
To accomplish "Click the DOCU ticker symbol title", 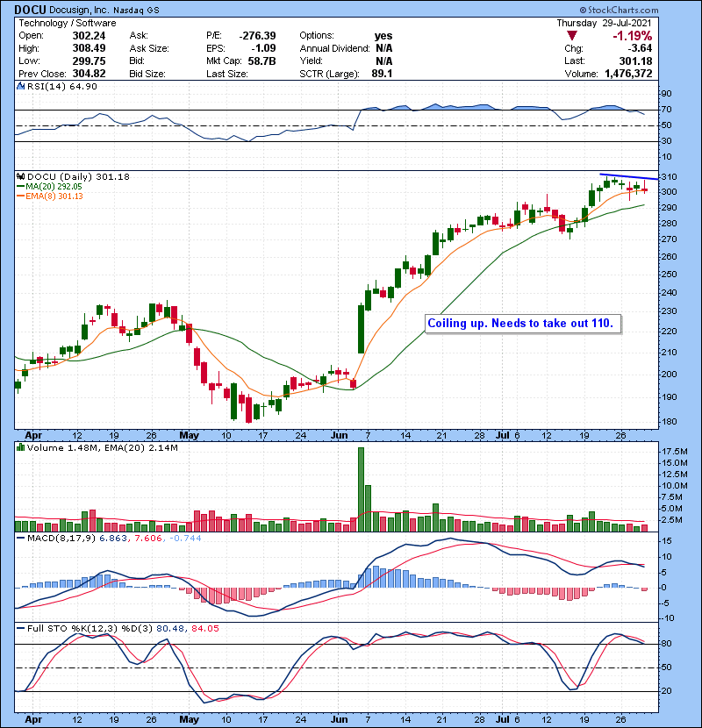I will pyautogui.click(x=30, y=10).
